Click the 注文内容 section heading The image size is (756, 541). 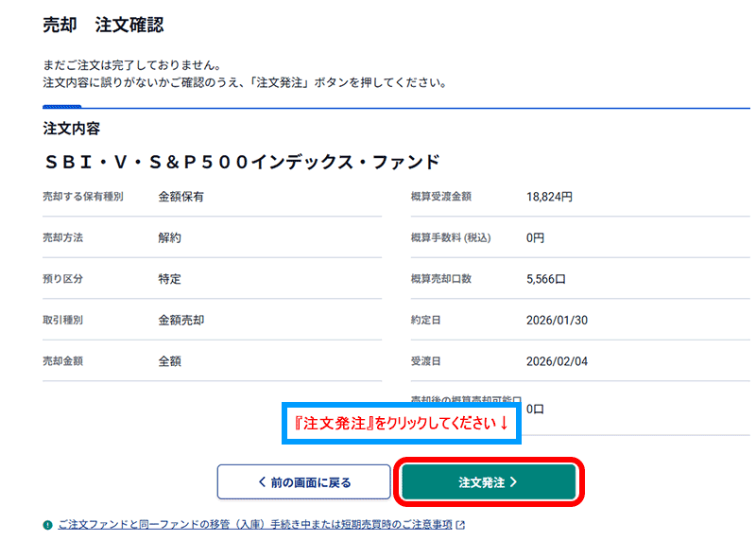[72, 128]
